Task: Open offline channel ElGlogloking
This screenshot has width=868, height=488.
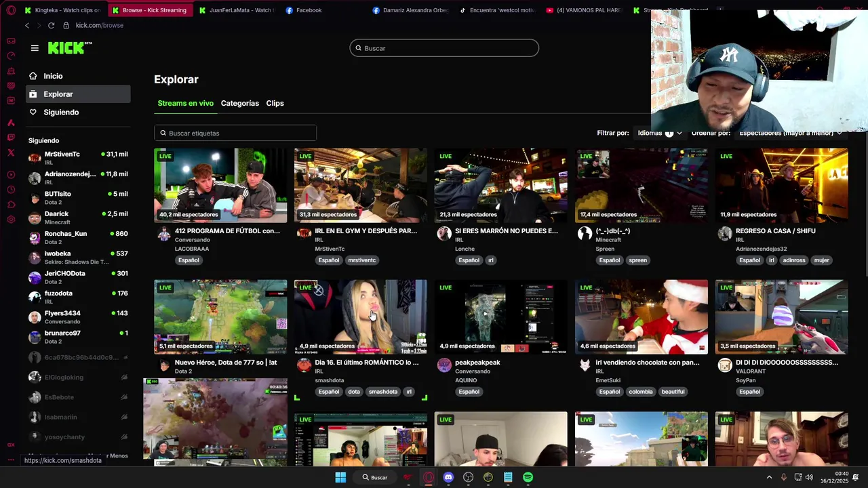Action: (78, 377)
